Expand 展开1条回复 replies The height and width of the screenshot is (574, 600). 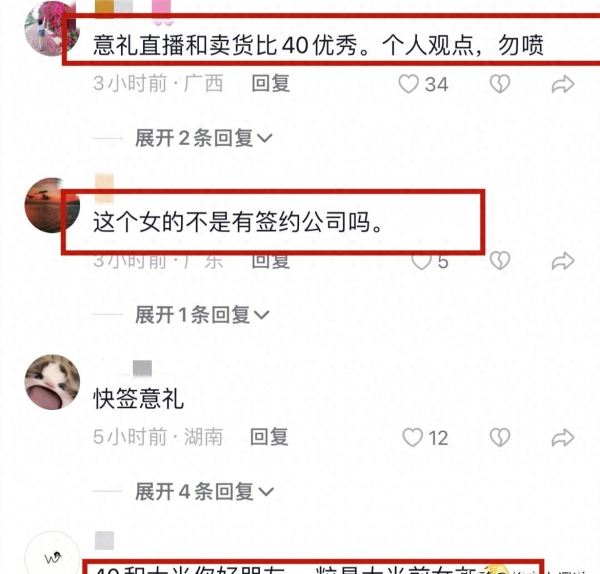click(x=202, y=315)
